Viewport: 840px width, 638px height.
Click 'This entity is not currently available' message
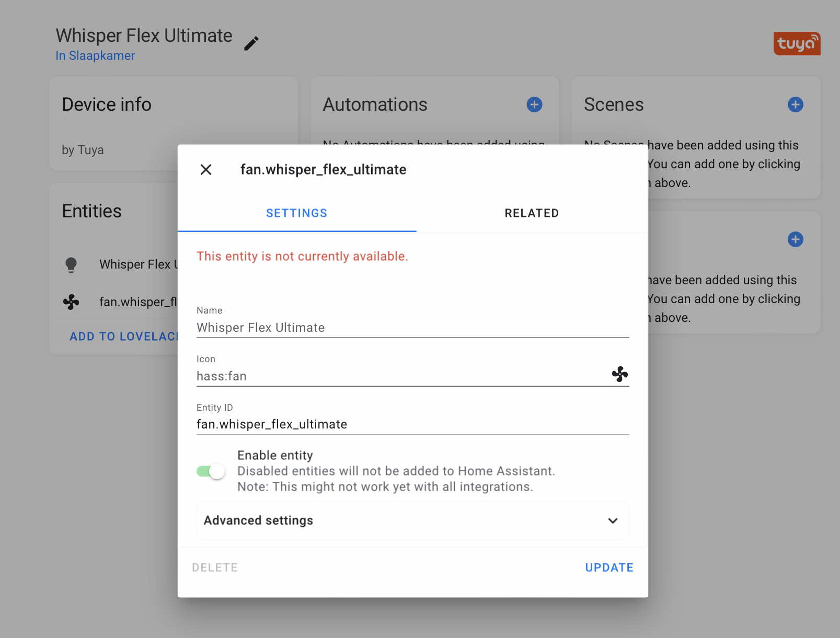pos(302,256)
